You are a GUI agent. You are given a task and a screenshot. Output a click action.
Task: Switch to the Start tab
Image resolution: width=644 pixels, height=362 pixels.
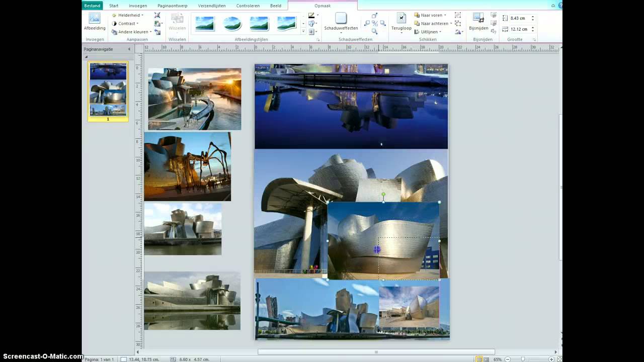coord(114,6)
